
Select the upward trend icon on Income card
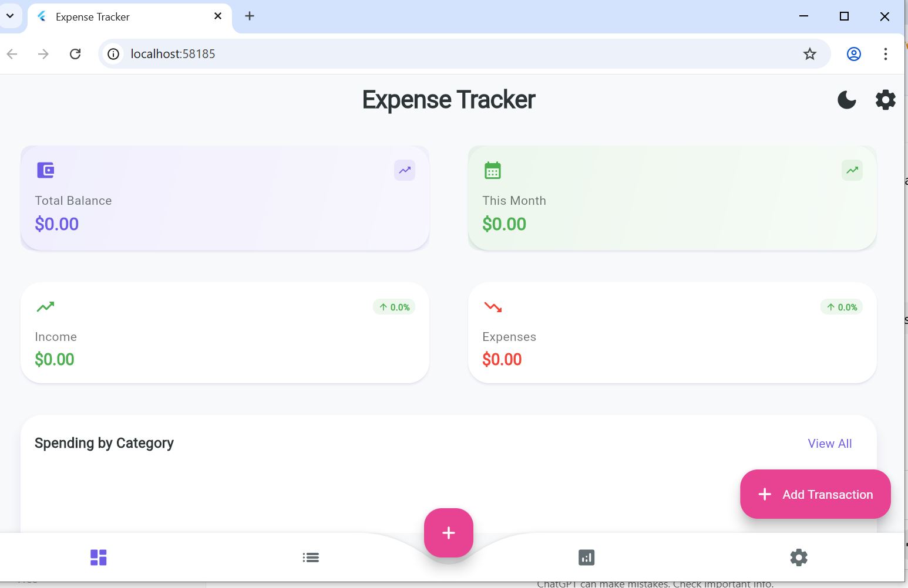[x=45, y=306]
